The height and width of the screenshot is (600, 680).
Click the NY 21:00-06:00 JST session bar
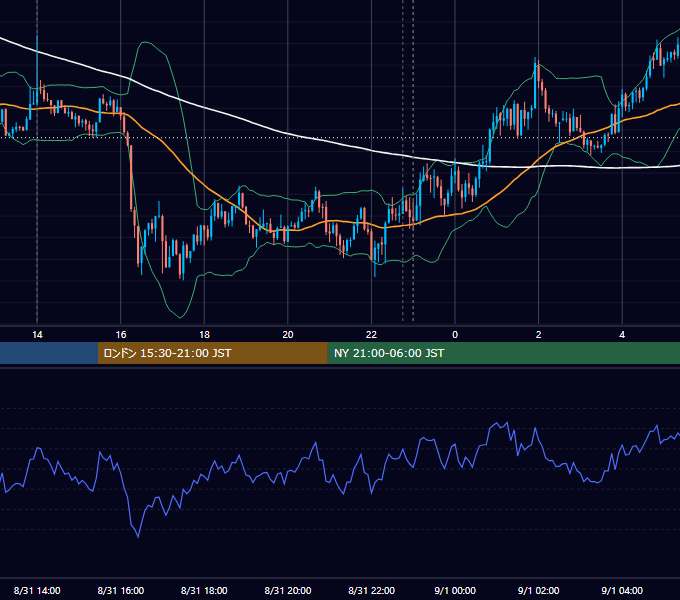(x=503, y=353)
